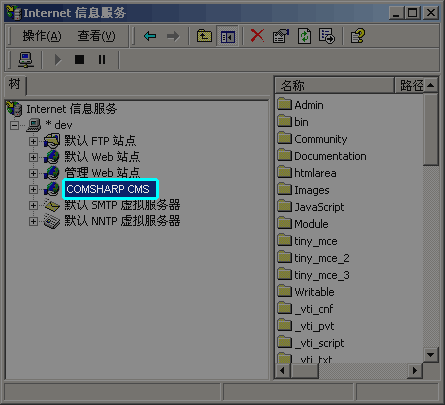Open Properties from the toolbar icon
Viewport: 445px width, 405px height.
[281, 36]
